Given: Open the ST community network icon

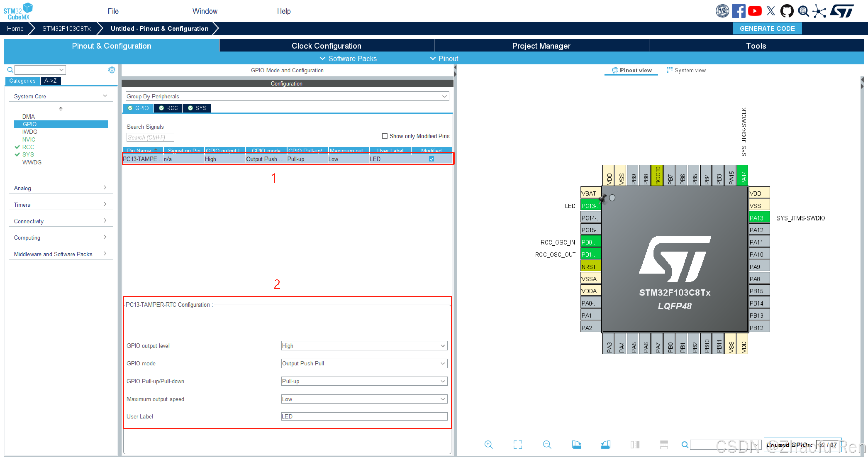Looking at the screenshot, I should tap(819, 11).
